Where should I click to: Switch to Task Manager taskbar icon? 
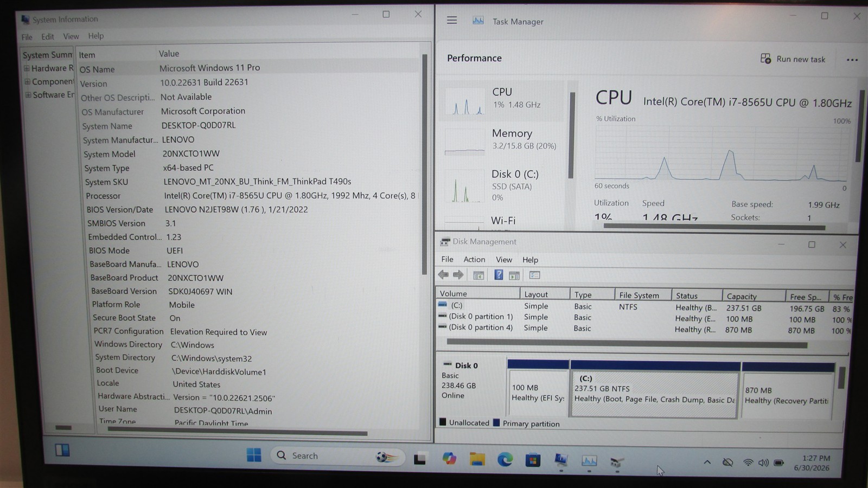(589, 461)
